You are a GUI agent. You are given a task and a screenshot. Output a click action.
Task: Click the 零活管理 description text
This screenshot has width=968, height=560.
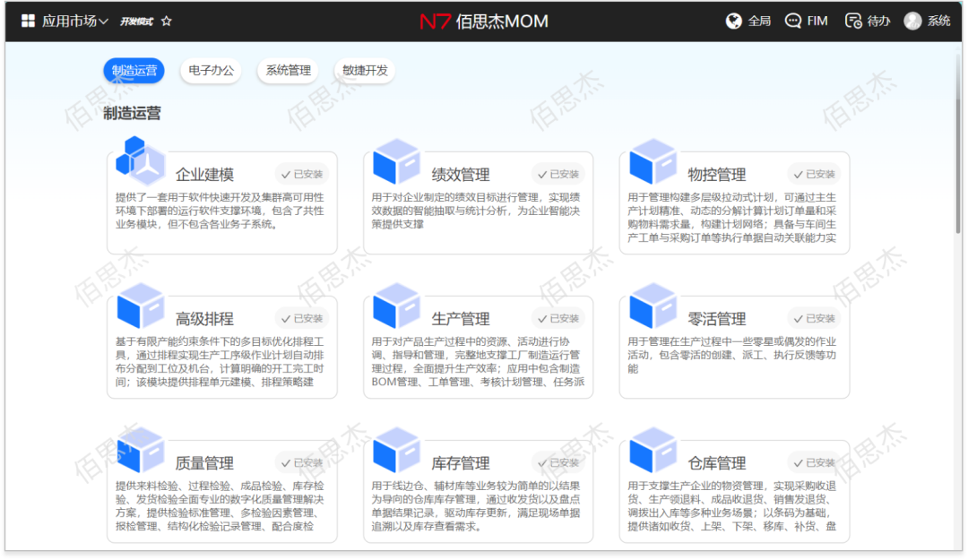[x=732, y=355]
